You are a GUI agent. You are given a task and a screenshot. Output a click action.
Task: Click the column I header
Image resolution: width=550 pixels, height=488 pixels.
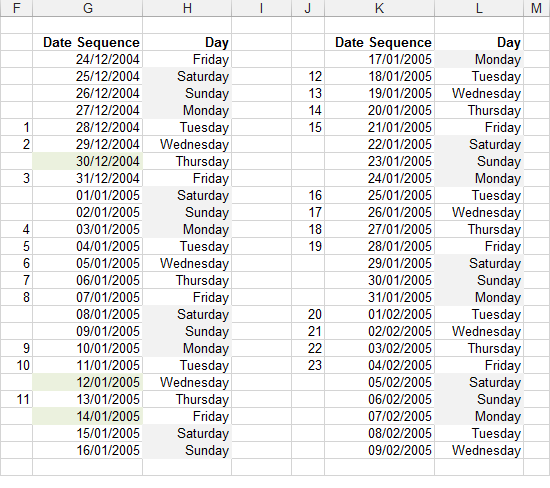point(261,8)
